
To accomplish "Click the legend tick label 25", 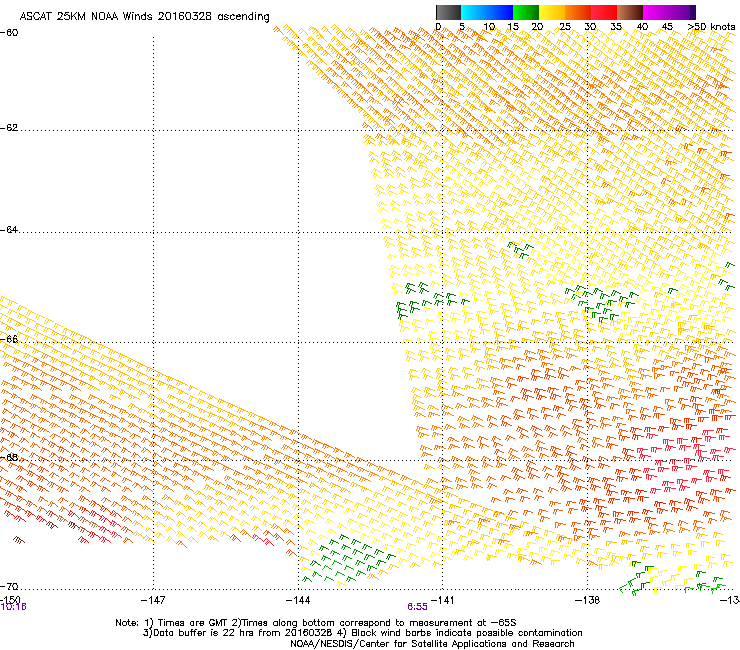I will (x=565, y=27).
